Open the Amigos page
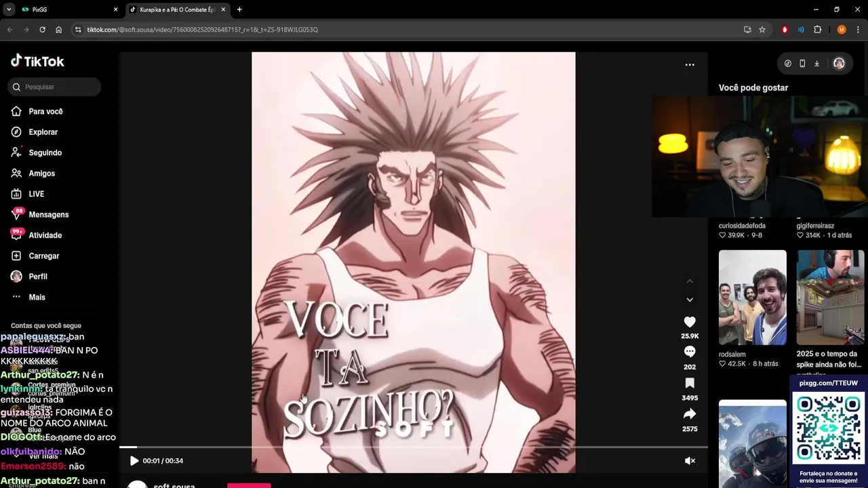The image size is (868, 488). pos(33,174)
